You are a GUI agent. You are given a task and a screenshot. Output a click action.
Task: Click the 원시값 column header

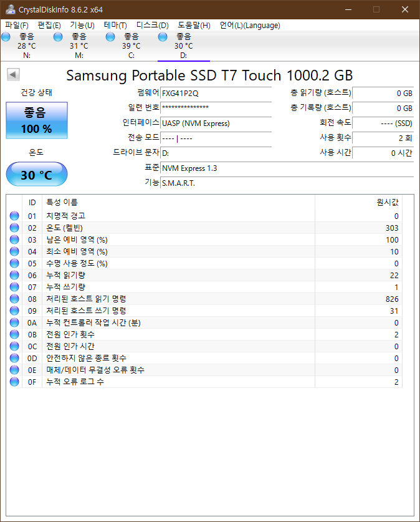tap(358, 203)
